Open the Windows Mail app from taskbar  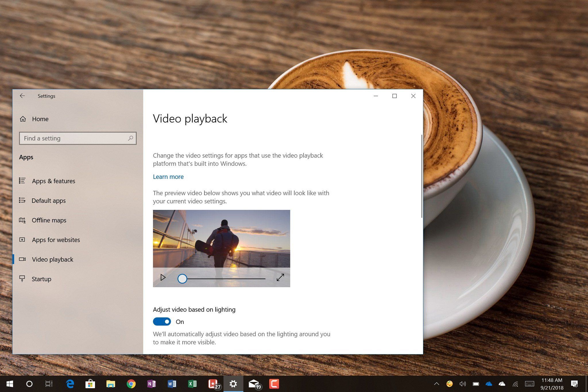coord(254,384)
